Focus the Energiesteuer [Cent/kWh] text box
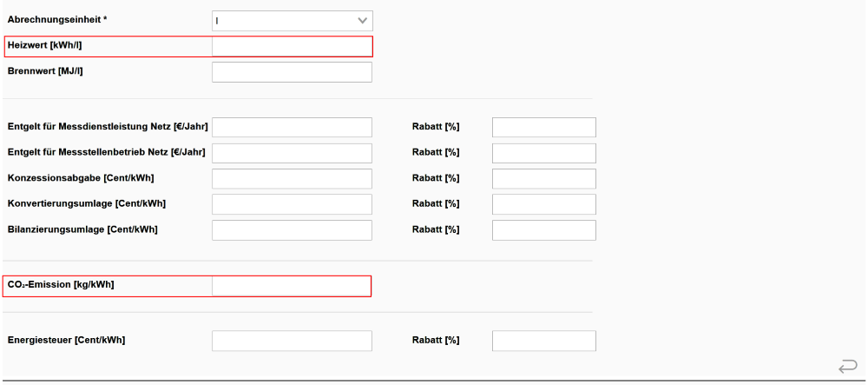 coord(292,341)
